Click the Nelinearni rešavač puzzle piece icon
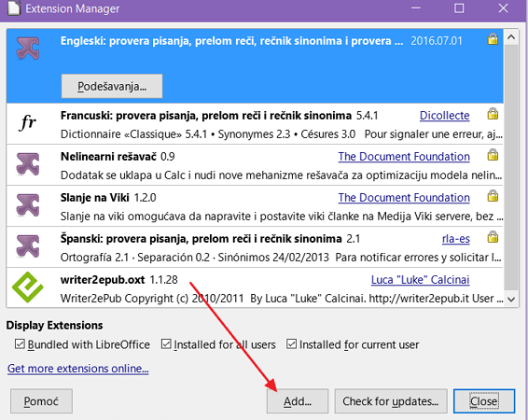Viewport: 528px width, 420px height. coord(28,164)
